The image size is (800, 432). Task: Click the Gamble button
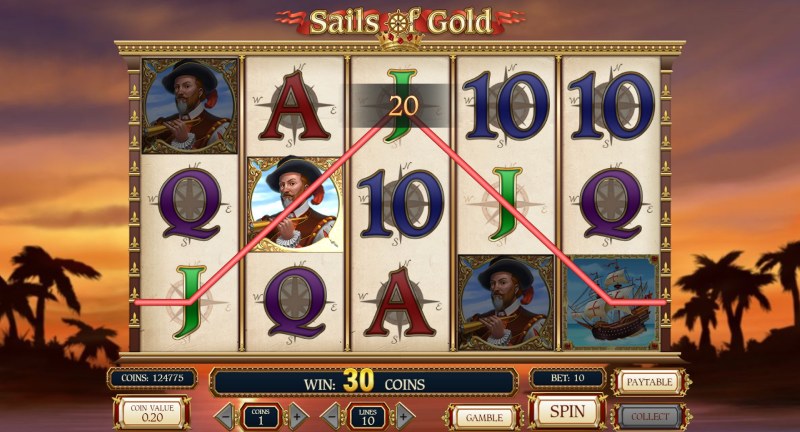pos(484,417)
